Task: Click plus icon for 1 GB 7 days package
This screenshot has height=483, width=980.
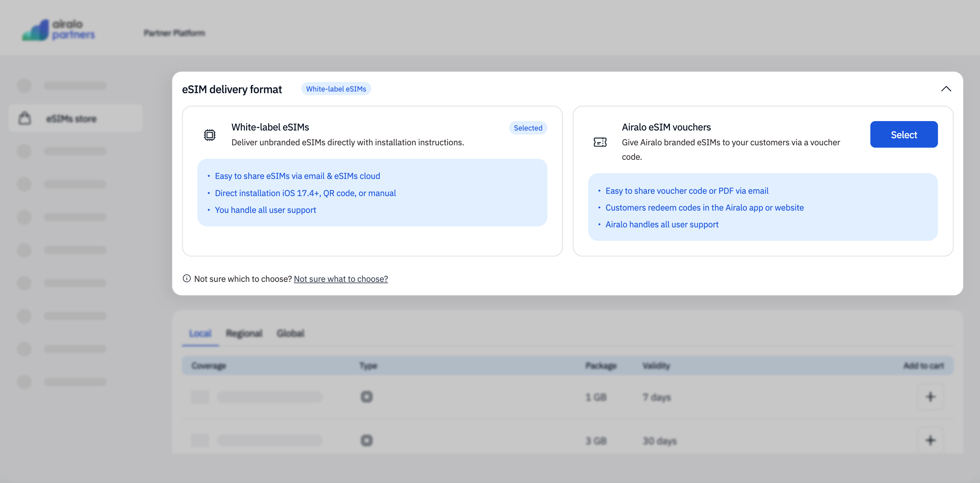Action: (930, 397)
